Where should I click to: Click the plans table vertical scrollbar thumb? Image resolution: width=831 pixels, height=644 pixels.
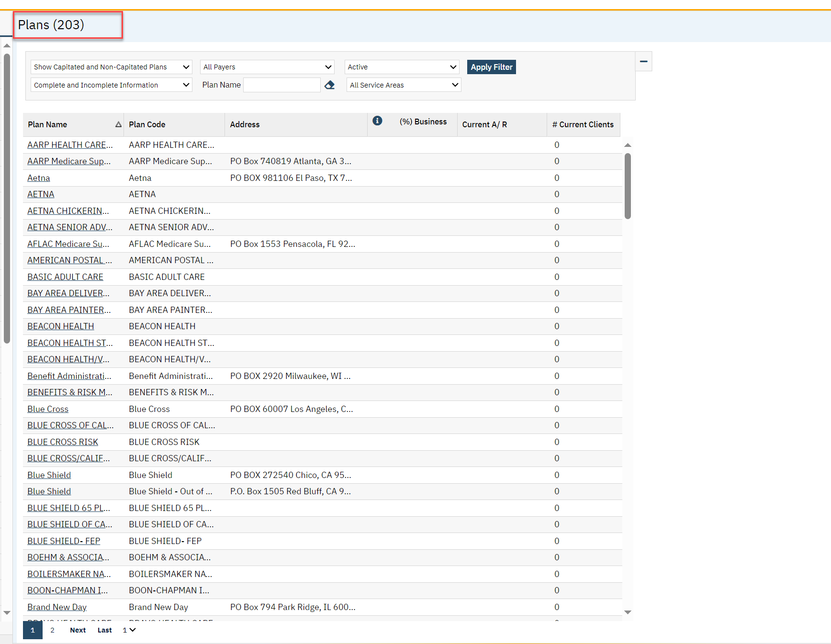click(628, 186)
